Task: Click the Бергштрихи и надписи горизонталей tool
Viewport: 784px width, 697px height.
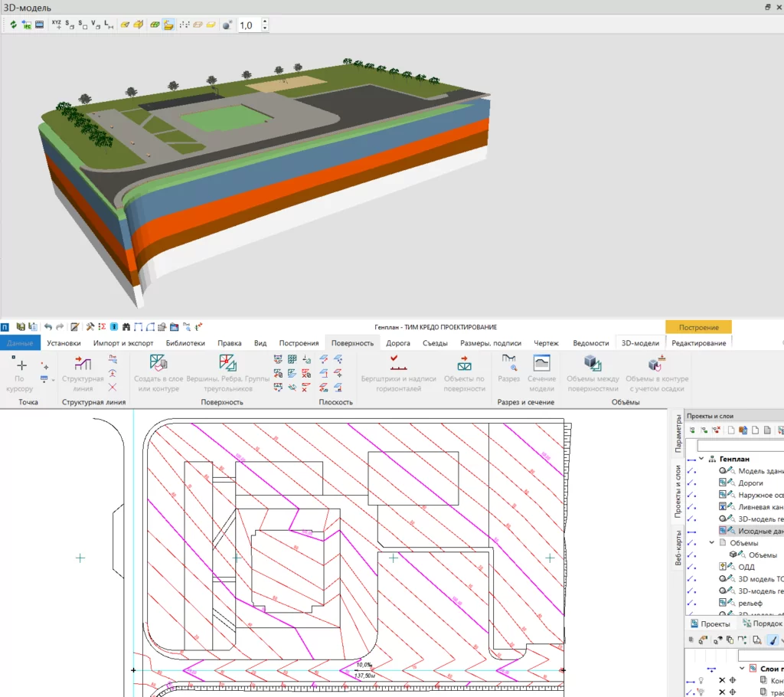Action: (398, 375)
